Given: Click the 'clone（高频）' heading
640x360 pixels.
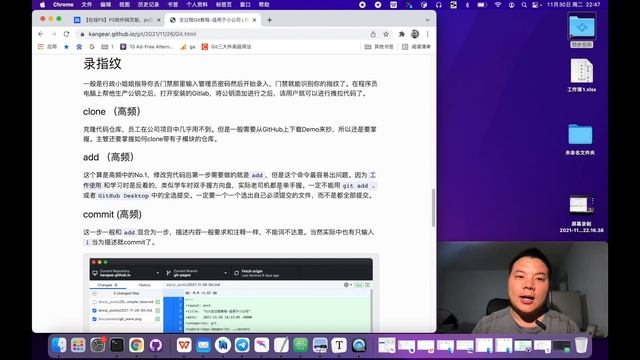Looking at the screenshot, I should 112,111.
